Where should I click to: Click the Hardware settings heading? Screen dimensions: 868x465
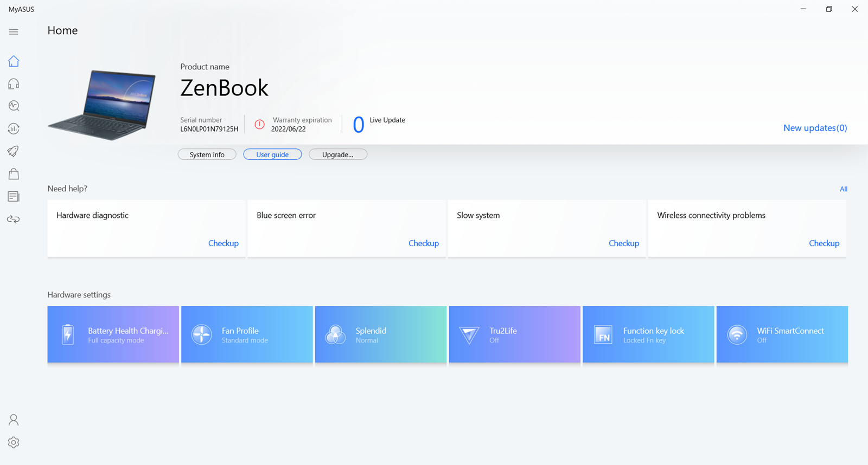click(79, 295)
